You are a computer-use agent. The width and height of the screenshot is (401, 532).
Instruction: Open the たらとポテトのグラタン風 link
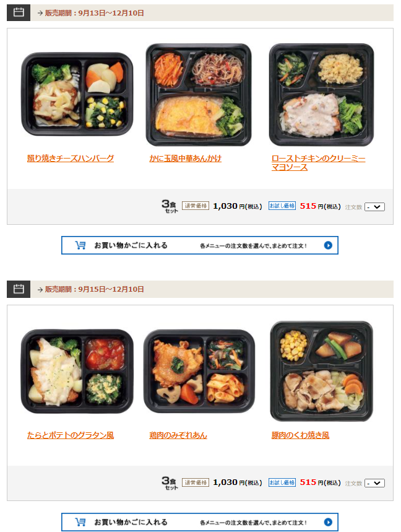point(71,435)
